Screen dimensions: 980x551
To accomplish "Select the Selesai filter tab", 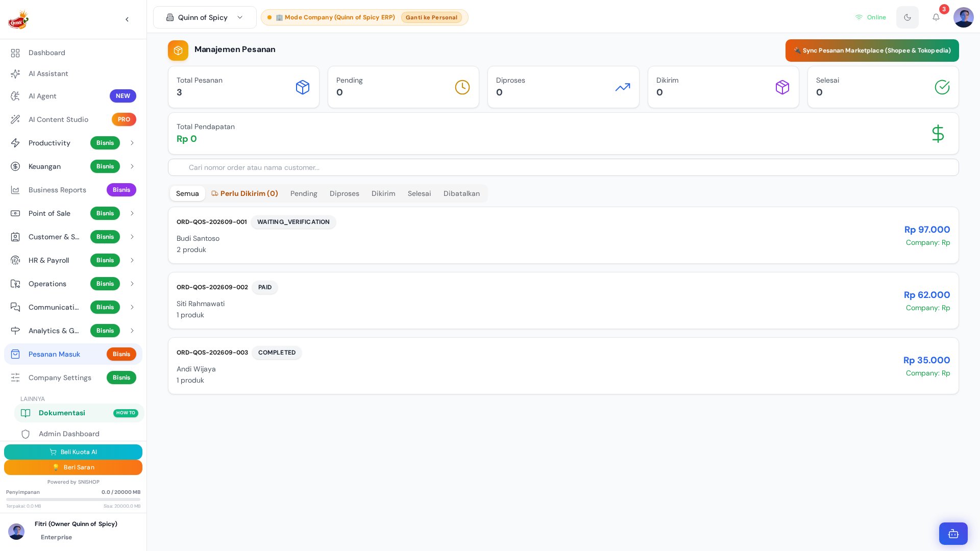I will point(419,193).
